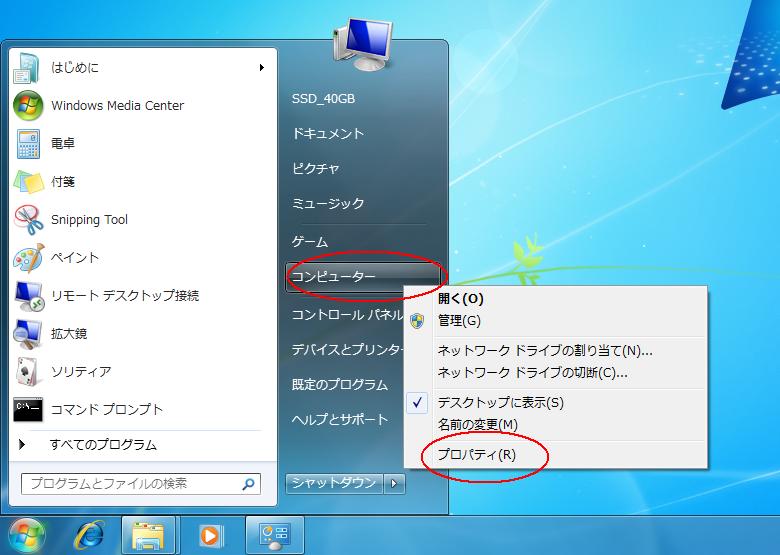Image resolution: width=780 pixels, height=555 pixels.
Task: Click the Windows Start orb
Action: click(26, 536)
